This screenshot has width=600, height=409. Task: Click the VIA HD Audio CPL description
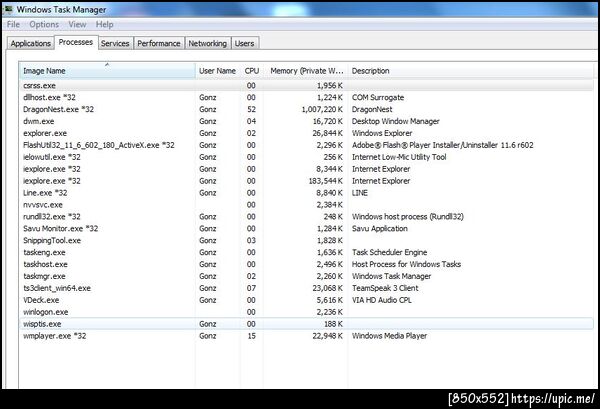point(382,300)
